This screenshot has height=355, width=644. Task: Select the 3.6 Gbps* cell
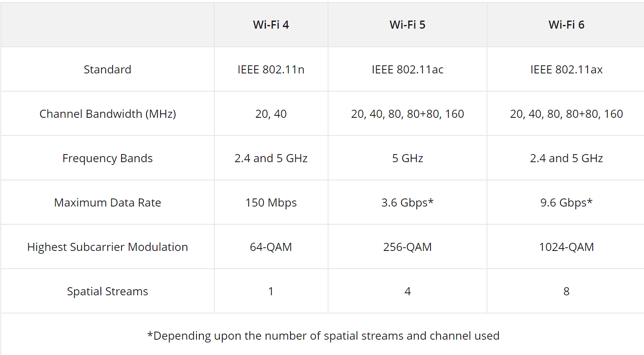tap(408, 203)
